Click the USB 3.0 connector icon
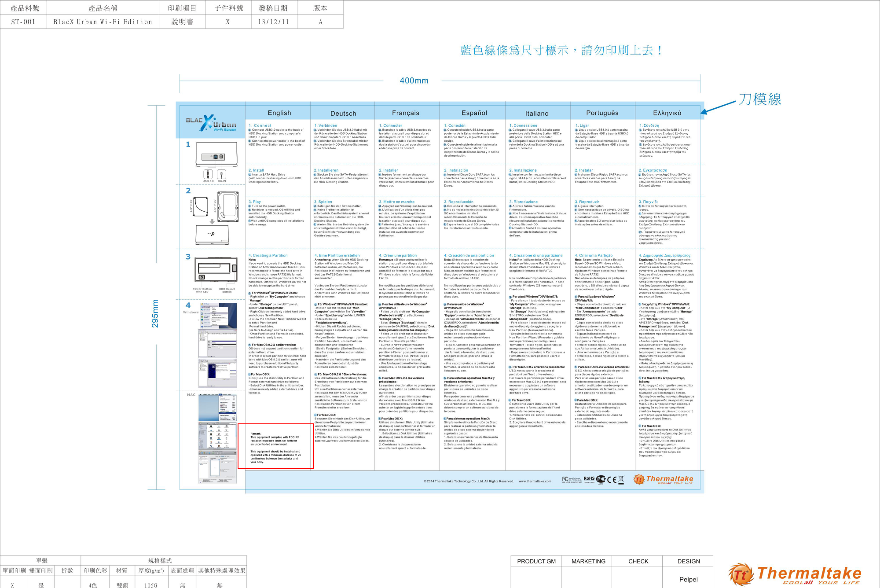 pos(208,174)
